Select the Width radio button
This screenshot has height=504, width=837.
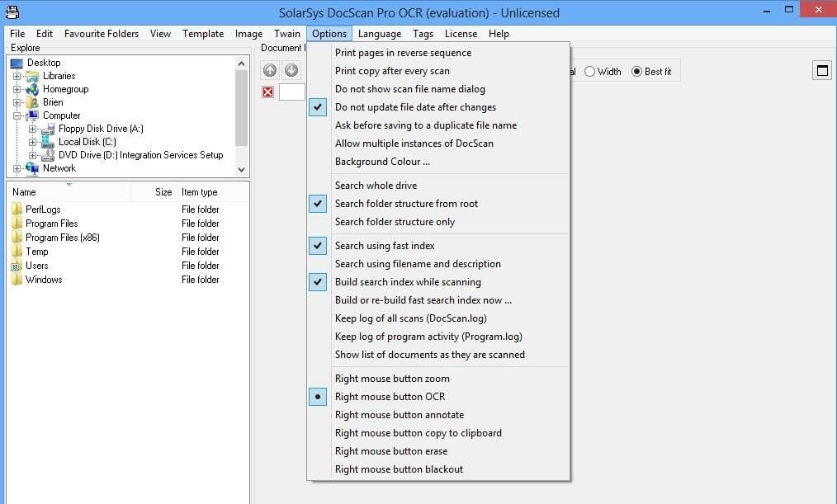(590, 72)
